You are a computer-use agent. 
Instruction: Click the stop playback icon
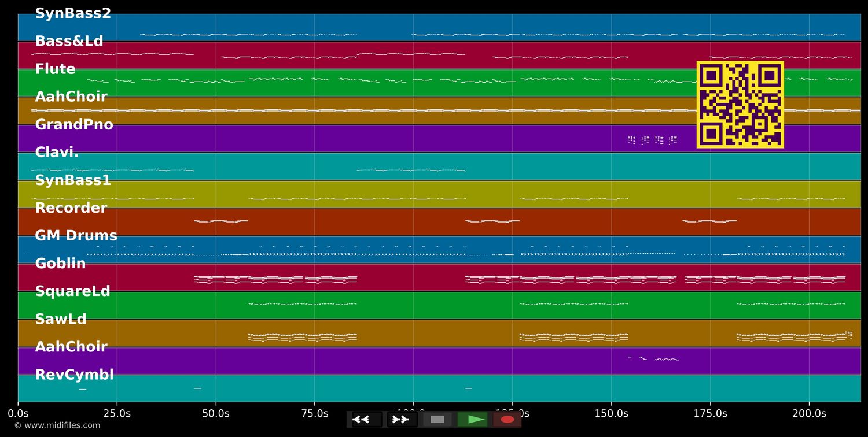[437, 419]
